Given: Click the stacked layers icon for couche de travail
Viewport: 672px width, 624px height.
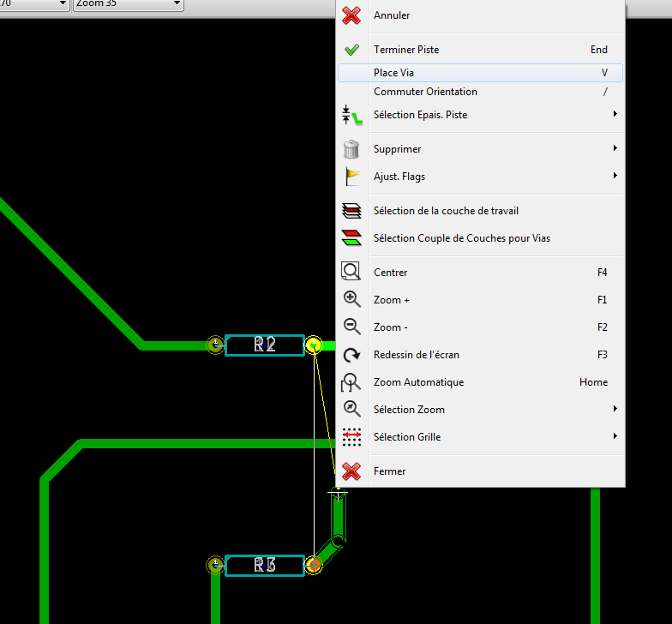Looking at the screenshot, I should (x=351, y=211).
